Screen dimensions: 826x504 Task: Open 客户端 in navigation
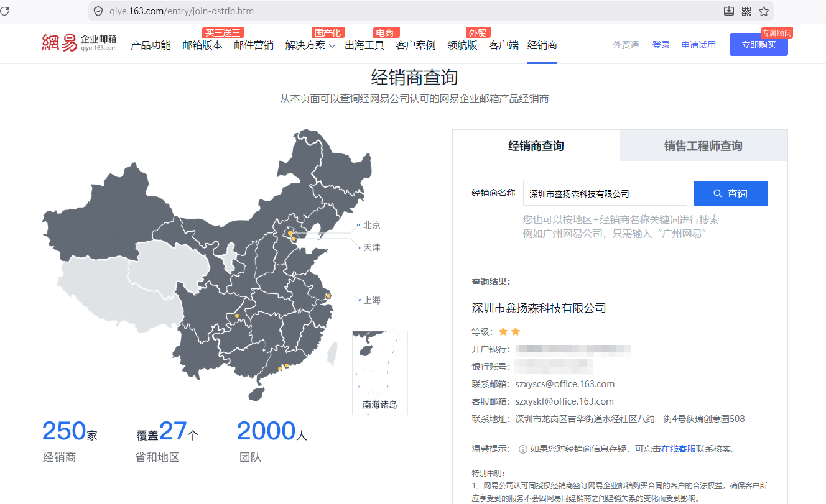pos(504,45)
